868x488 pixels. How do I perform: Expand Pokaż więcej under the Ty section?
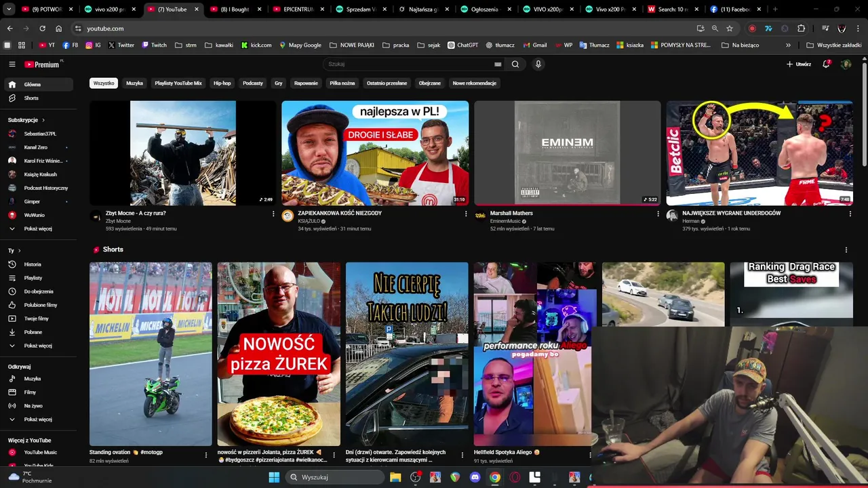click(37, 346)
